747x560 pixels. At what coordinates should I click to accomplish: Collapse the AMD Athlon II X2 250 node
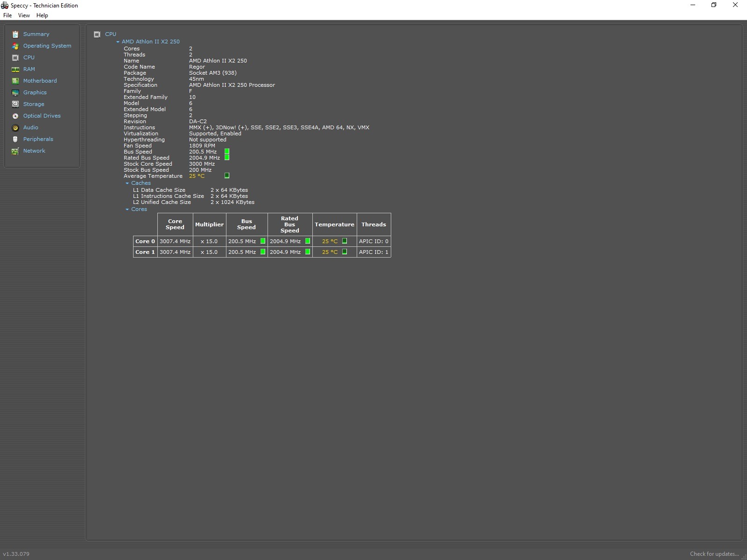click(118, 42)
